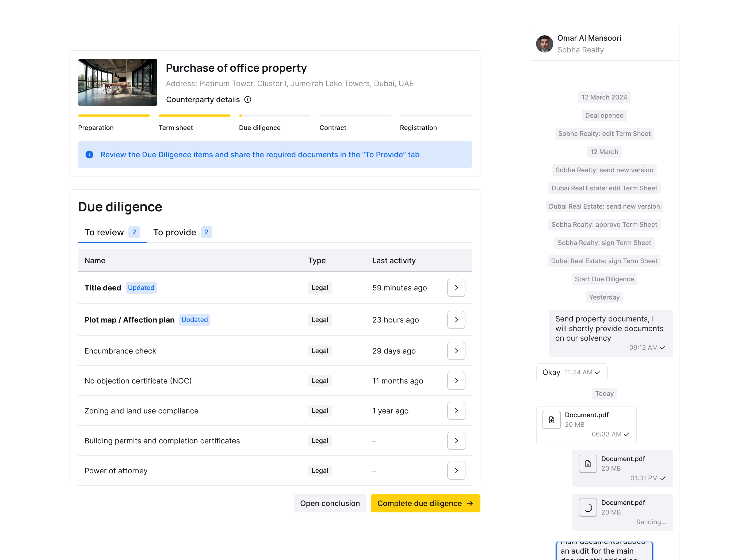This screenshot has height=560, width=749.
Task: Open Zoning and land use compliance arrow
Action: 456,411
